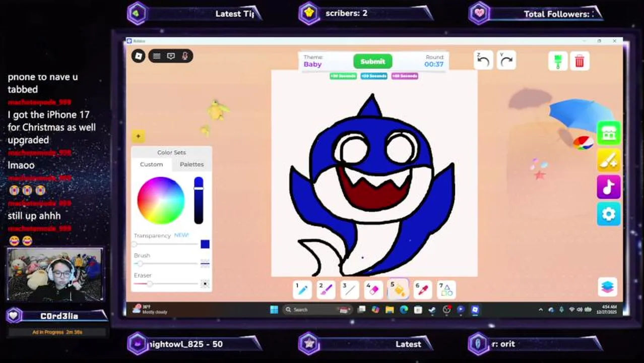The height and width of the screenshot is (363, 644).
Task: Open Microsoft Edge from the taskbar
Action: (404, 310)
